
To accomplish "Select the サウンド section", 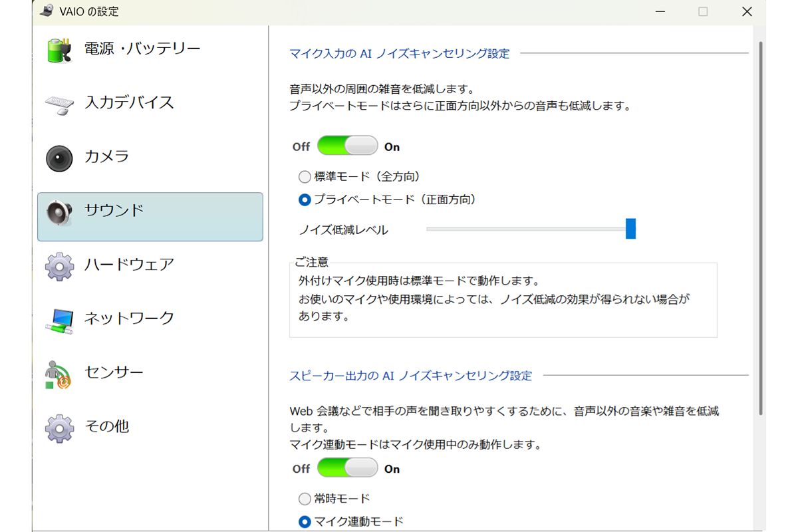I will (x=150, y=217).
